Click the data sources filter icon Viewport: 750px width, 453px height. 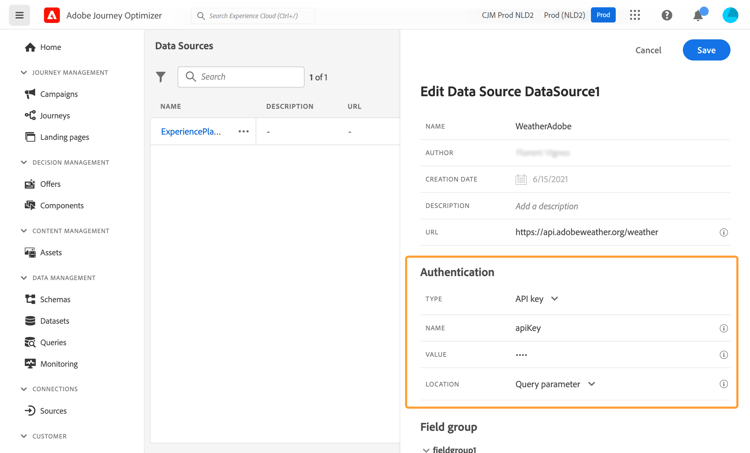(x=161, y=77)
